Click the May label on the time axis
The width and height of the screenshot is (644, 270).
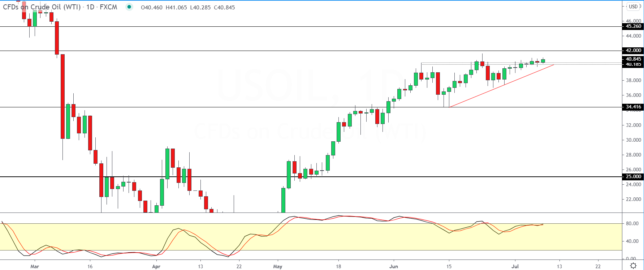tap(278, 266)
